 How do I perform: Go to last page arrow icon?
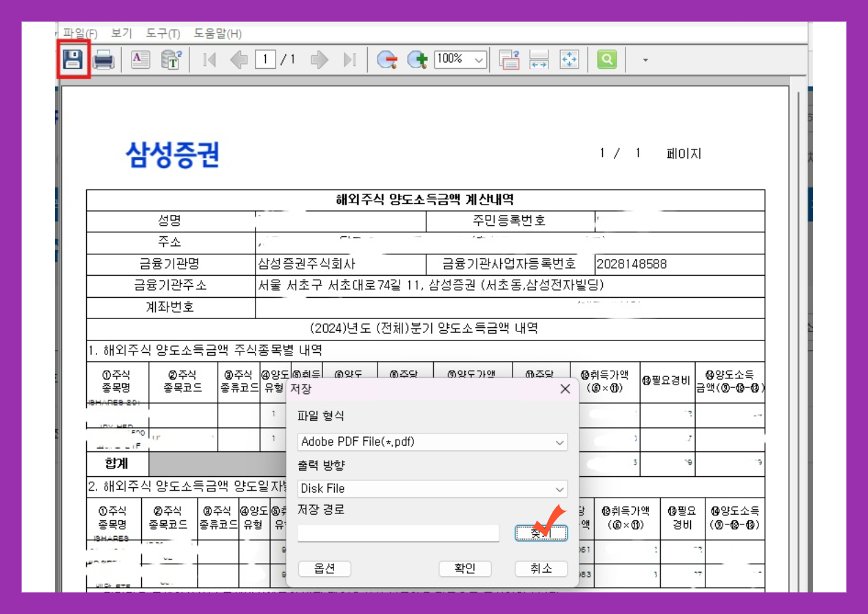click(350, 60)
